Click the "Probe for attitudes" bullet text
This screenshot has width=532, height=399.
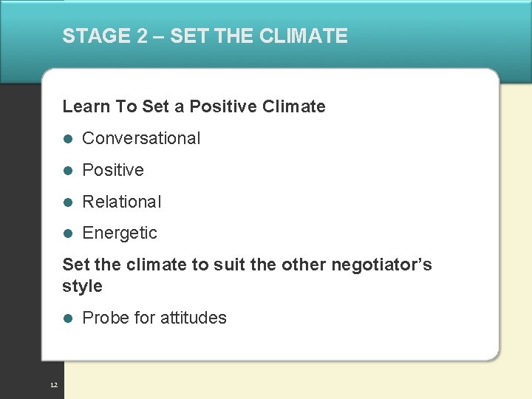(154, 318)
